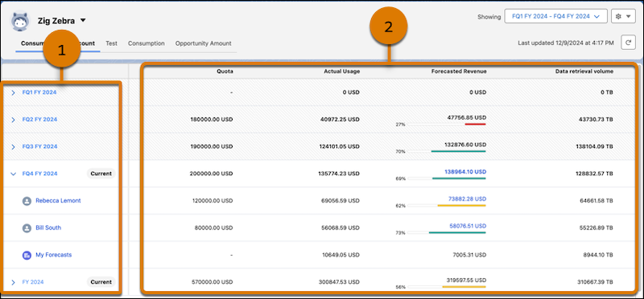Open the FQ1 FY 2024 - FQ4 FY 2024 range dropdown
The height and width of the screenshot is (299, 644).
point(555,16)
